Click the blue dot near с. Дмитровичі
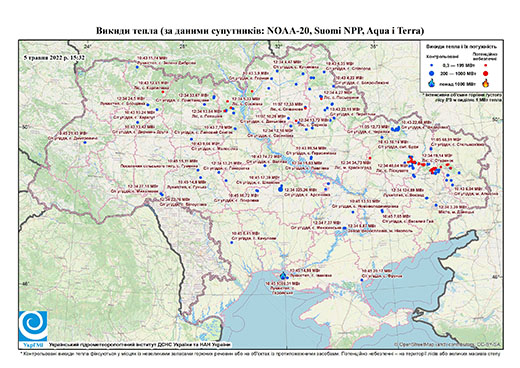The width and height of the screenshot is (520, 368). (85, 143)
